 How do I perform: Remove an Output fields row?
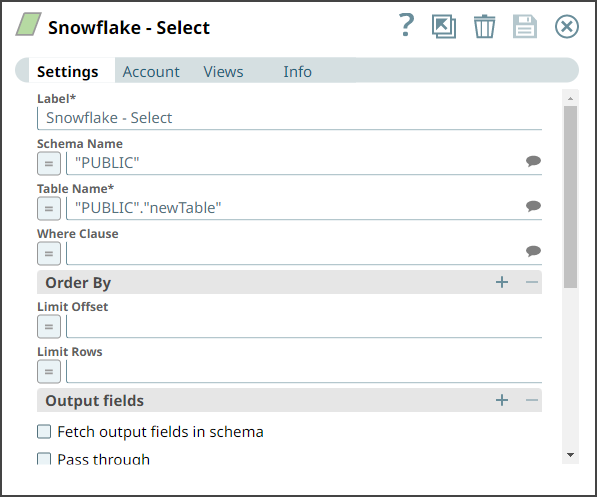pyautogui.click(x=532, y=400)
